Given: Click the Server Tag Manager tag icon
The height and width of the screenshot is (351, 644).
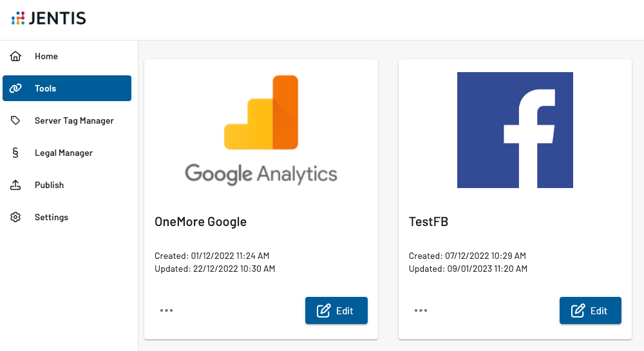Looking at the screenshot, I should (15, 120).
